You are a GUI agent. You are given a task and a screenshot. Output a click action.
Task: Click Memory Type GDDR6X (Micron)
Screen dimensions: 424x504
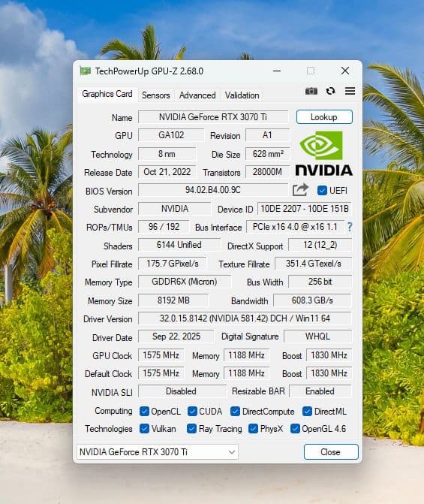coord(185,282)
